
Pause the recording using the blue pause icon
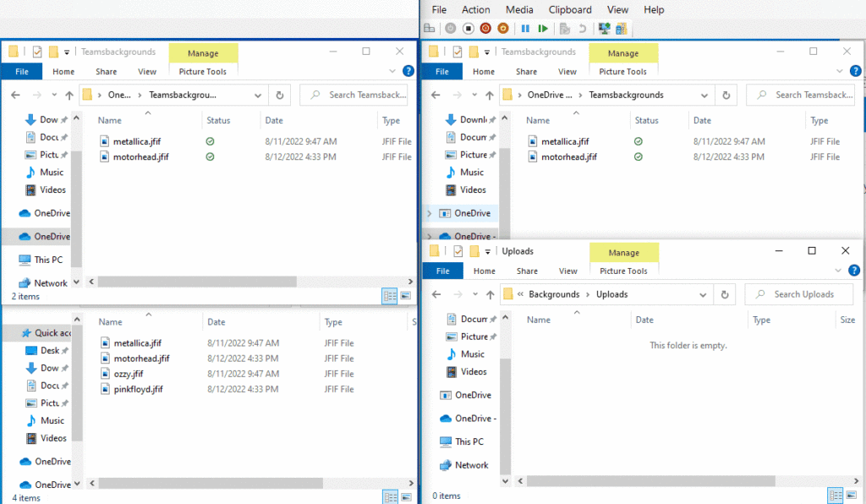(526, 28)
